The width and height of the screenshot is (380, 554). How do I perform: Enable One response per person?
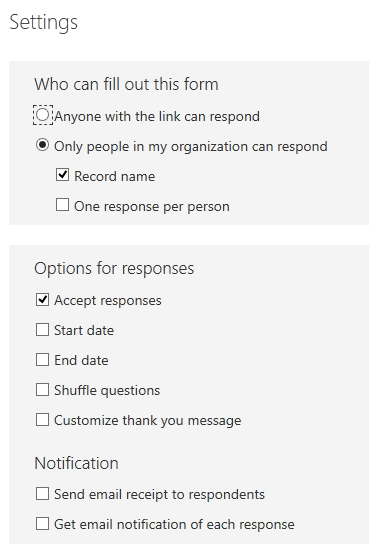(63, 205)
